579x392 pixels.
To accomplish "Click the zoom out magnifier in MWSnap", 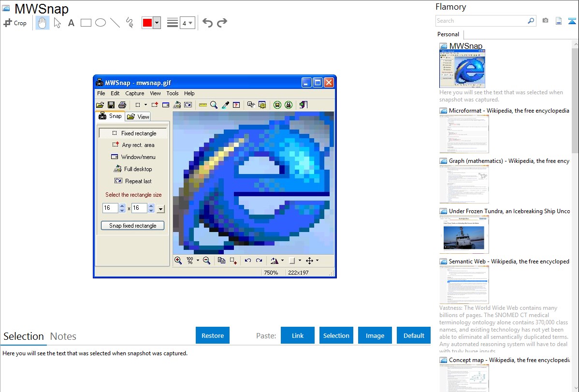I will click(x=206, y=261).
